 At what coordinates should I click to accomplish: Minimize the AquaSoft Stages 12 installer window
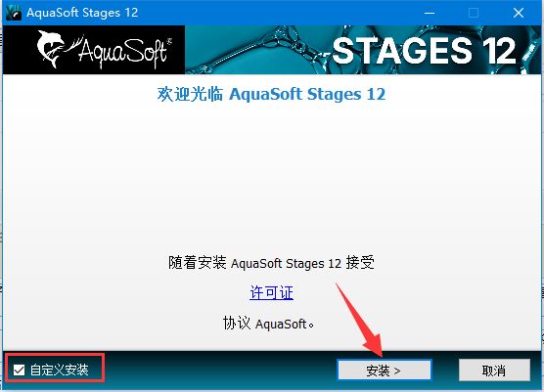point(430,13)
